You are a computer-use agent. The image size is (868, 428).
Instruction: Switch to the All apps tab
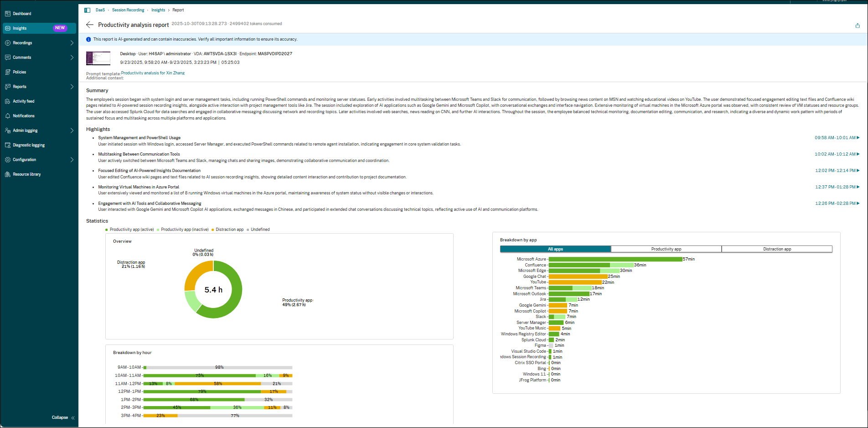click(x=555, y=249)
